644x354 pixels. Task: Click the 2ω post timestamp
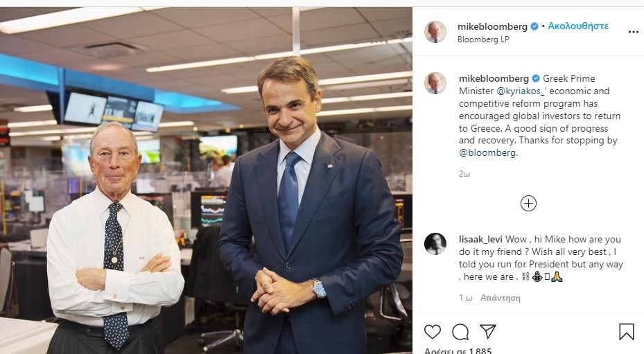click(x=464, y=174)
